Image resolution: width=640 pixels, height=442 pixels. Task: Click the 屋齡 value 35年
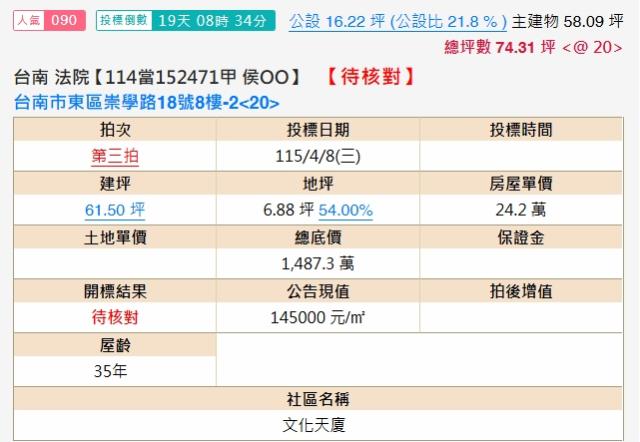coord(115,370)
